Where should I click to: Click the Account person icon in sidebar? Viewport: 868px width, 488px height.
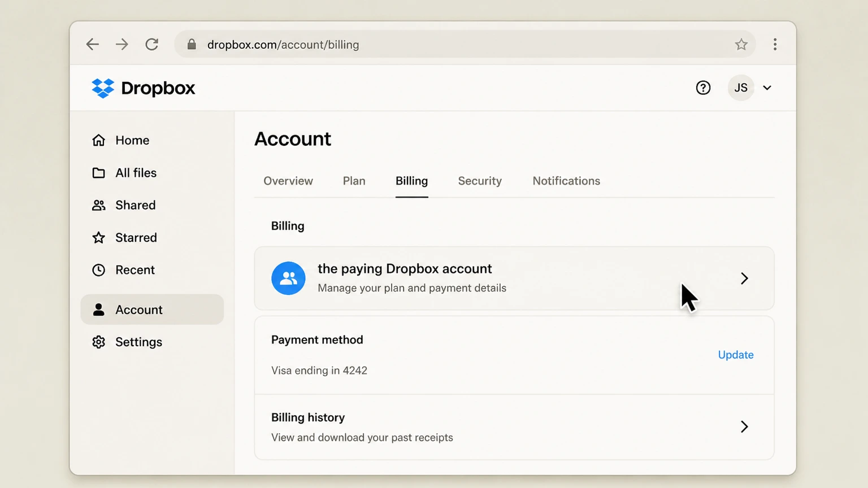(x=98, y=310)
